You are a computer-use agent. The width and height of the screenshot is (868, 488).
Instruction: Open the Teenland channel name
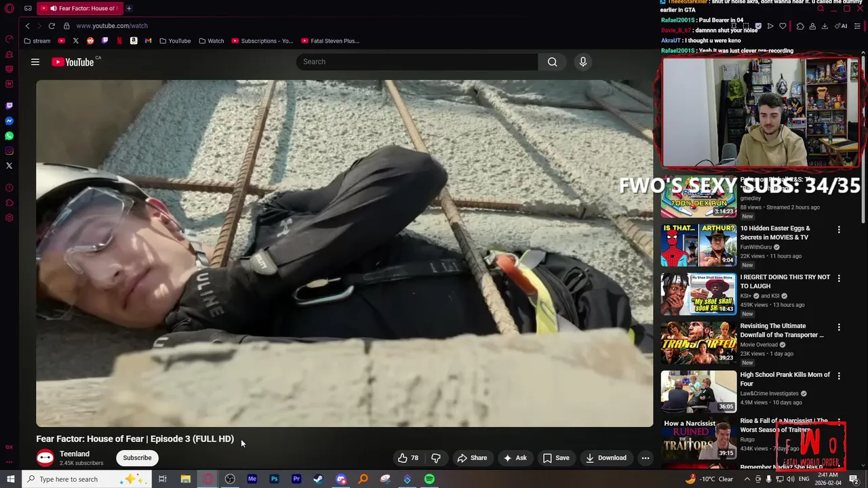[x=75, y=454]
